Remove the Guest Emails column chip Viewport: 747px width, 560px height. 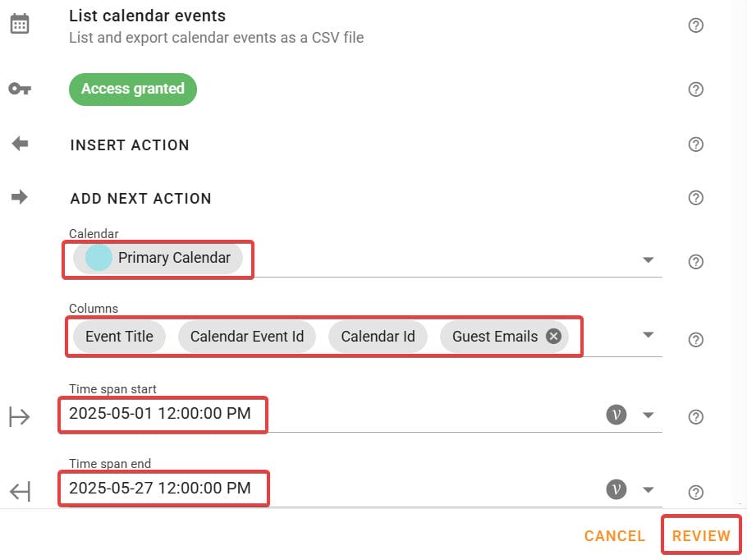(552, 336)
